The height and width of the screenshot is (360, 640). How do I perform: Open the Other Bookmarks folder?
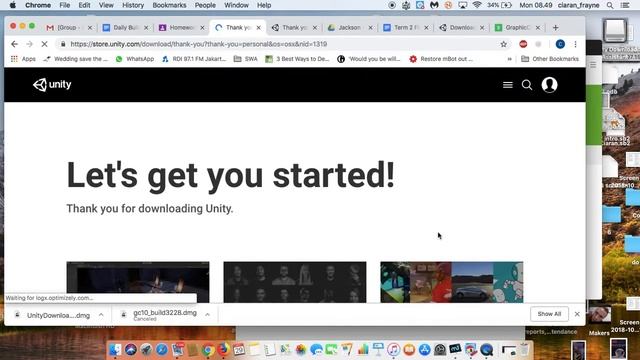pyautogui.click(x=550, y=59)
